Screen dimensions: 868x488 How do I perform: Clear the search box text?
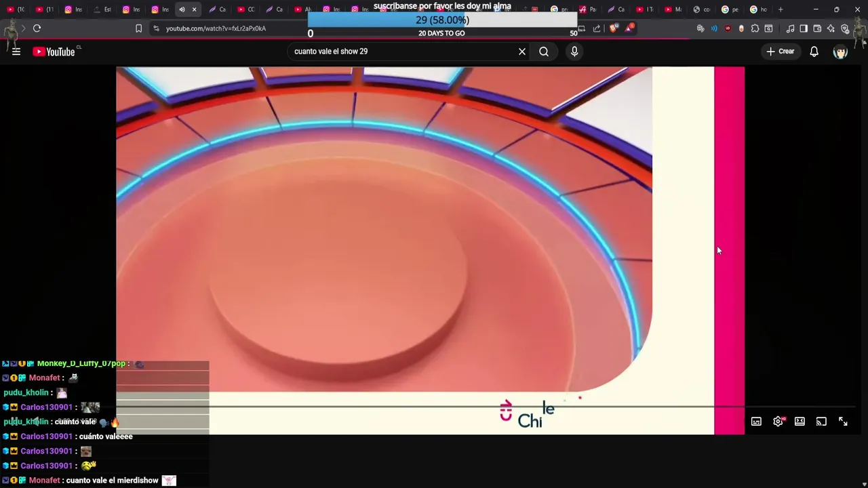522,52
